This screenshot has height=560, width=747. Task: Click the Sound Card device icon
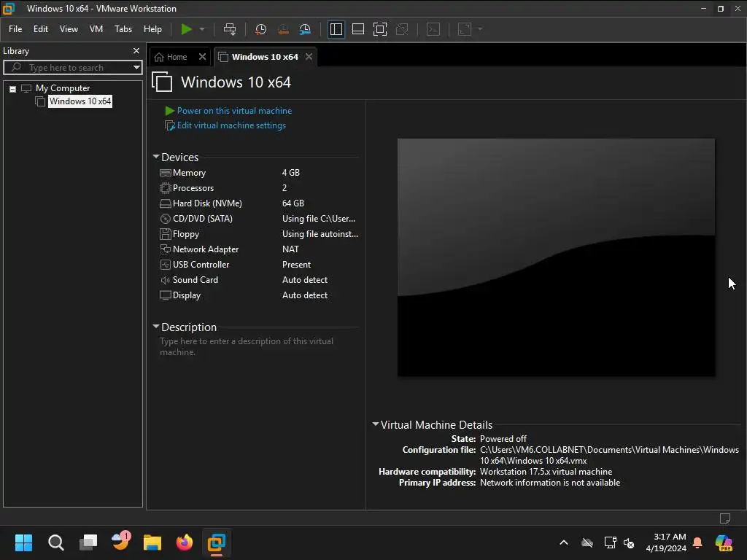pyautogui.click(x=166, y=280)
